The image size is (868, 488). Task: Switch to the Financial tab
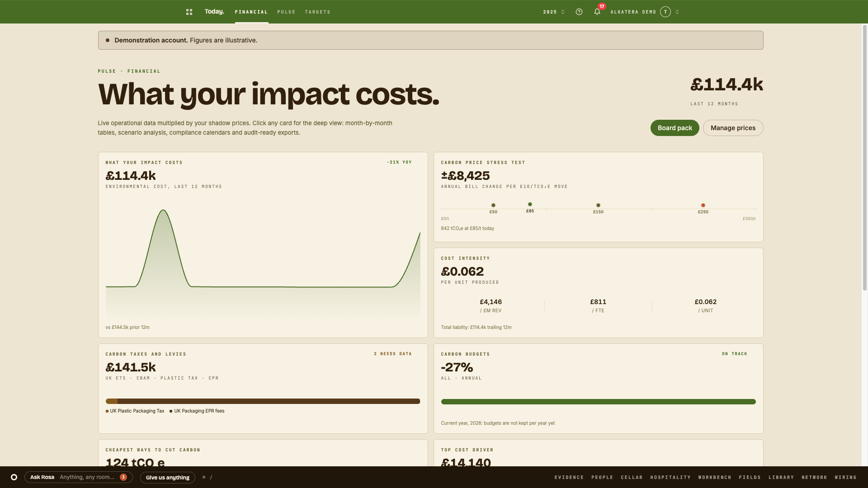(x=251, y=12)
